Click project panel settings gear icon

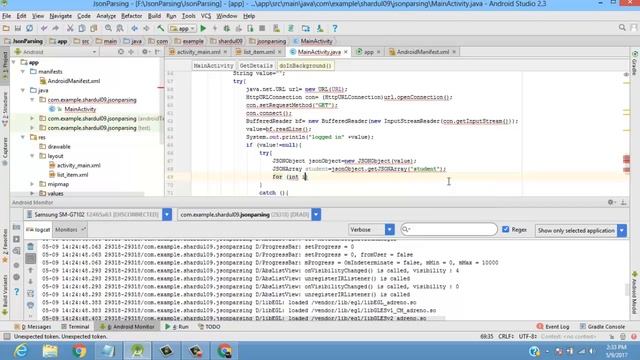coord(145,52)
